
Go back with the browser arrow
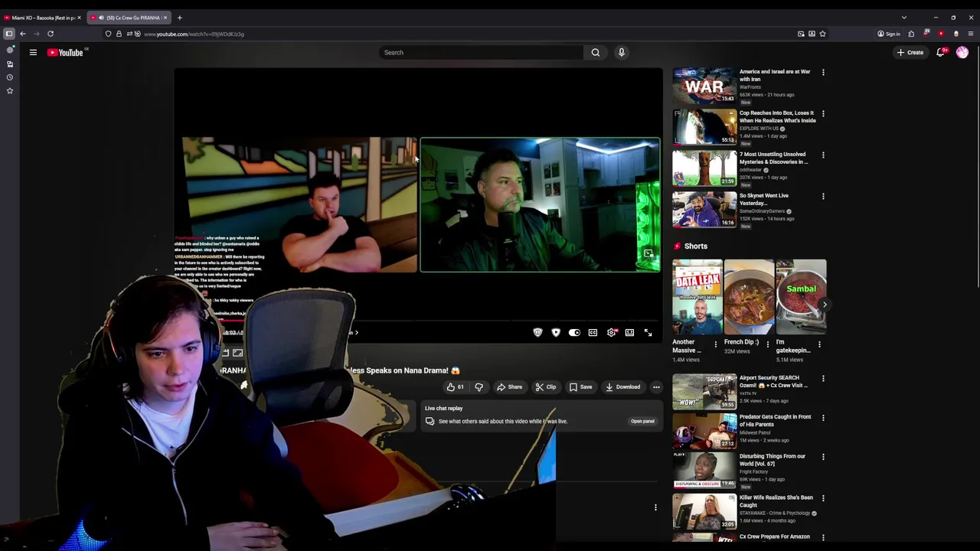tap(23, 34)
